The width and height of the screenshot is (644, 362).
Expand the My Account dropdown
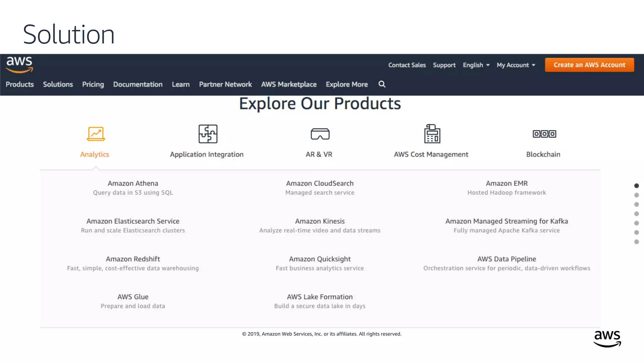coord(516,65)
